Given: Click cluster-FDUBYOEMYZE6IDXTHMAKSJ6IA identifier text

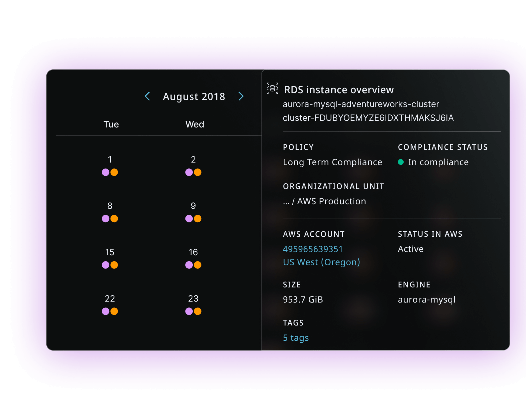Looking at the screenshot, I should 368,118.
